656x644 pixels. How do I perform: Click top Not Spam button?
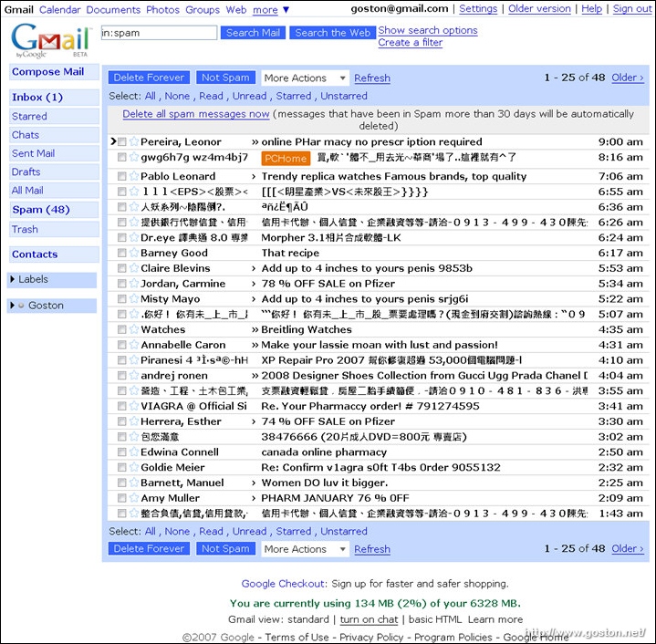coord(225,78)
